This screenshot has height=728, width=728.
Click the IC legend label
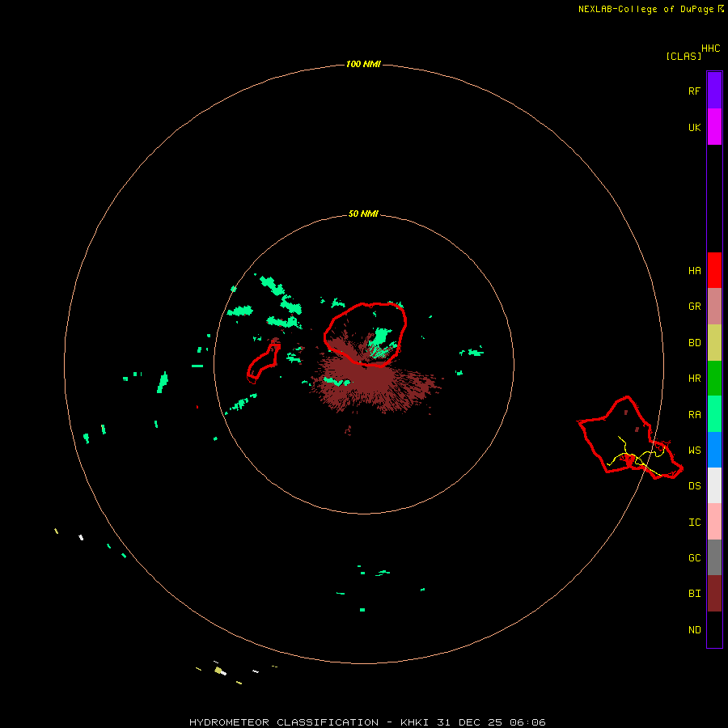click(x=694, y=523)
